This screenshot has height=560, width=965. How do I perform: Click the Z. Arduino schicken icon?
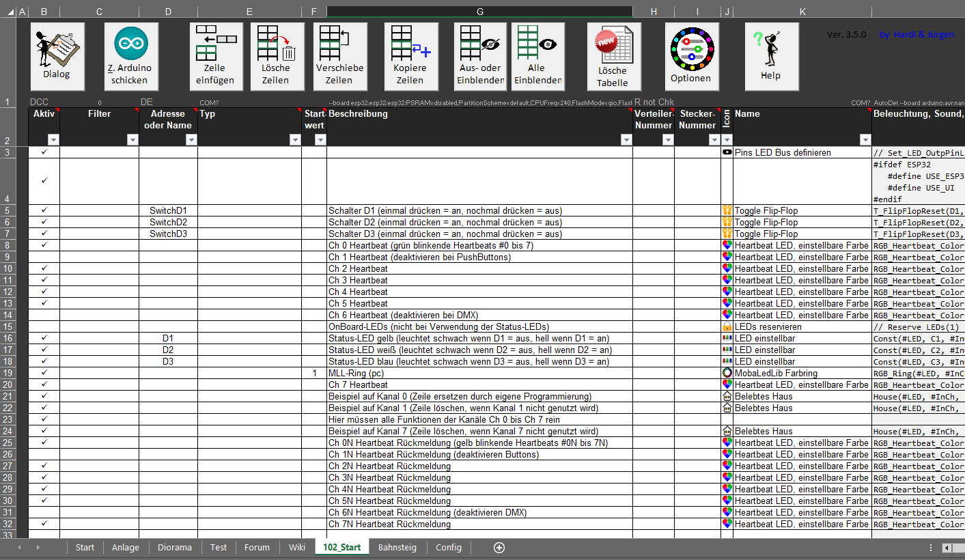coord(130,56)
